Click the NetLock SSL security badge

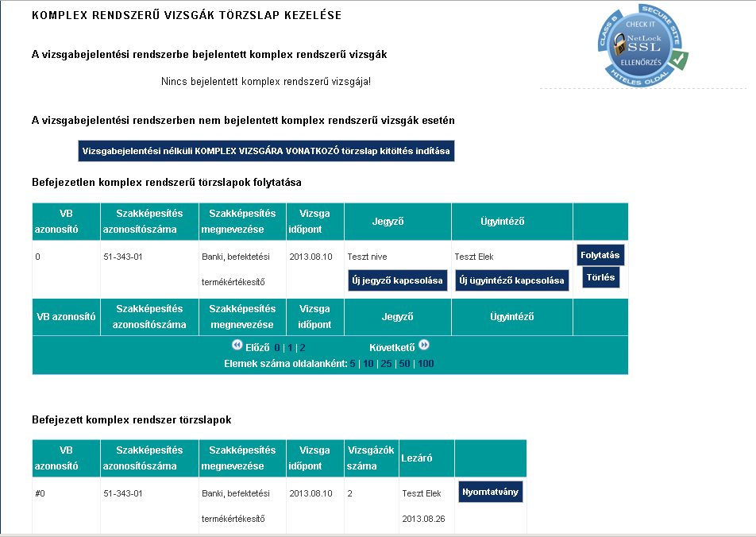[x=642, y=46]
